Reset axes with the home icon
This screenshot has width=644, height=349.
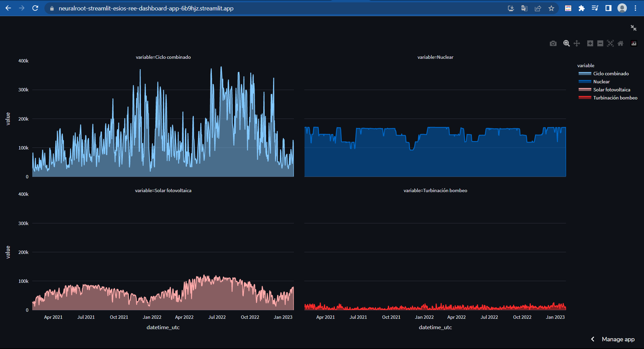pos(620,43)
